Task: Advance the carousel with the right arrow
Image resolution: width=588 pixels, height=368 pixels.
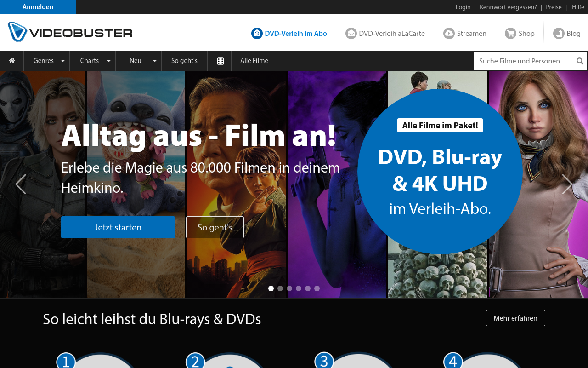Action: point(567,184)
